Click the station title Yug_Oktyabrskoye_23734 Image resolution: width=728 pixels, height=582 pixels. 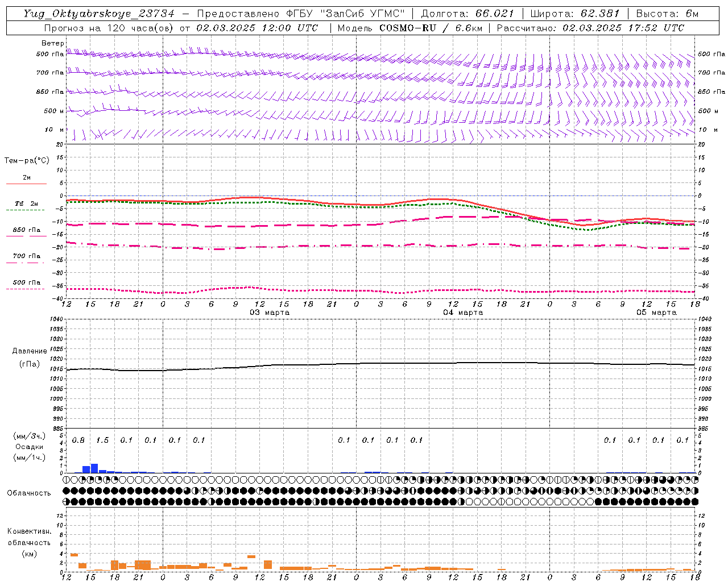[x=98, y=14]
